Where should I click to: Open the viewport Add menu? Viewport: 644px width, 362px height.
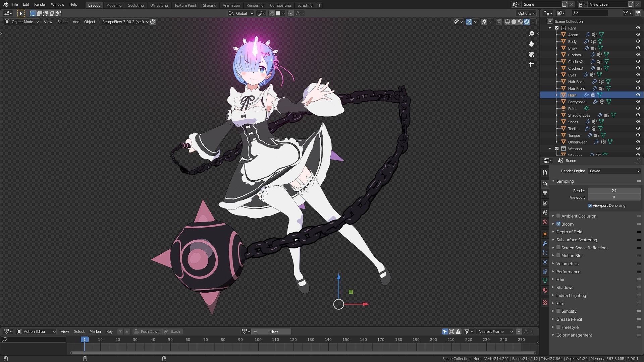[x=76, y=22]
